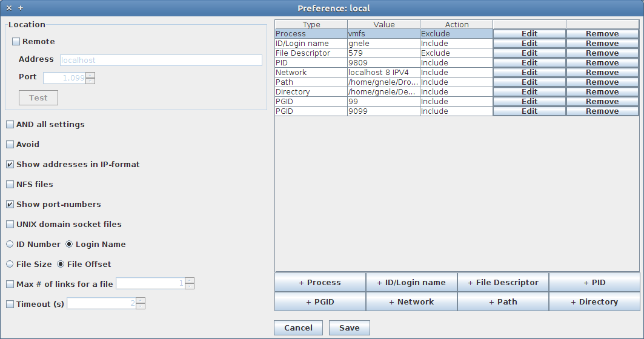This screenshot has height=339, width=644.
Task: Add a new Process filter
Action: pyautogui.click(x=320, y=282)
